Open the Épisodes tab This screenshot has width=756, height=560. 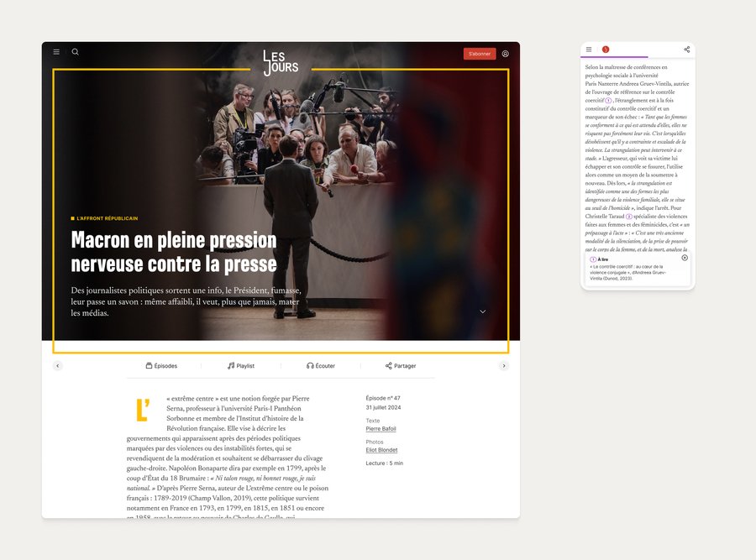click(x=161, y=366)
